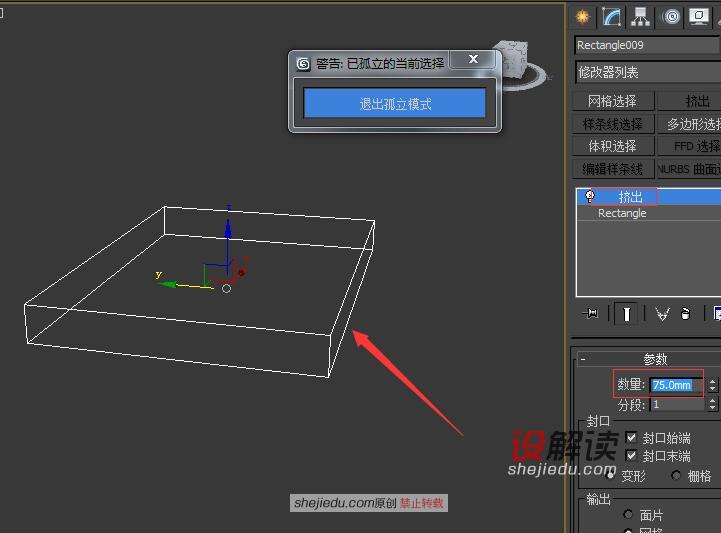The height and width of the screenshot is (533, 721).
Task: Close the isolation warning dialog
Action: pos(473,59)
